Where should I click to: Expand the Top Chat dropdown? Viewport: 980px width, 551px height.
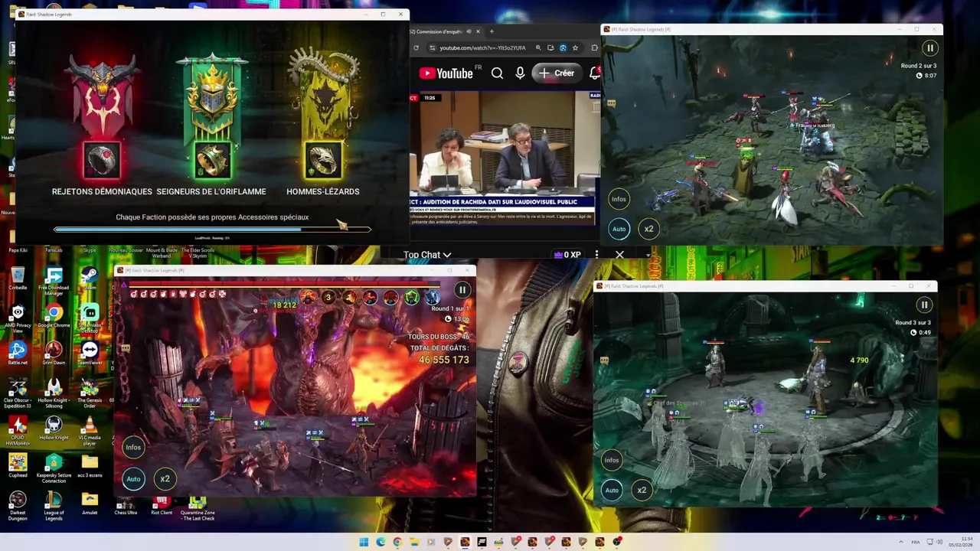click(427, 255)
